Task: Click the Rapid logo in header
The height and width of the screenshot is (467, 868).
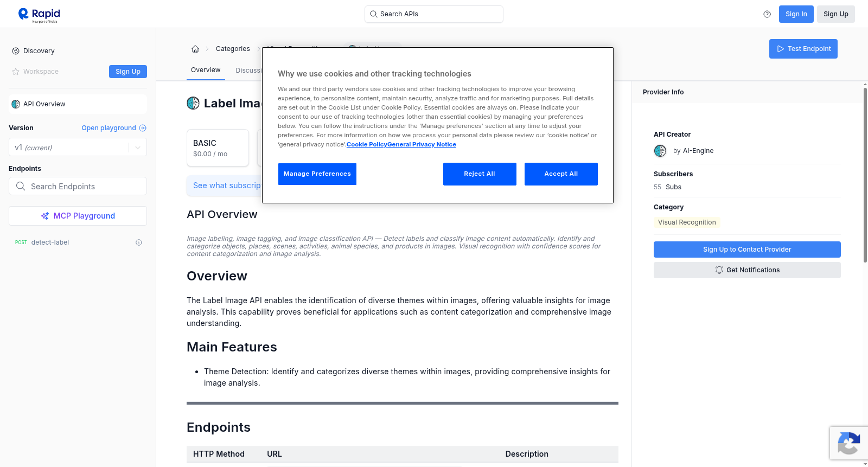Action: (x=39, y=15)
